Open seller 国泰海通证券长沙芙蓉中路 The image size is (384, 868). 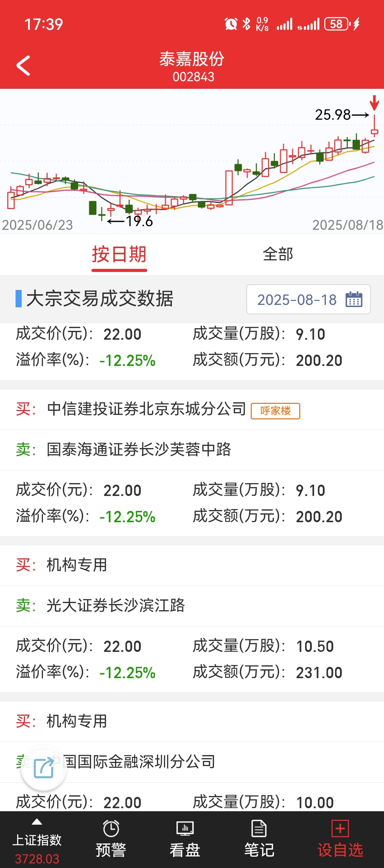(x=139, y=449)
